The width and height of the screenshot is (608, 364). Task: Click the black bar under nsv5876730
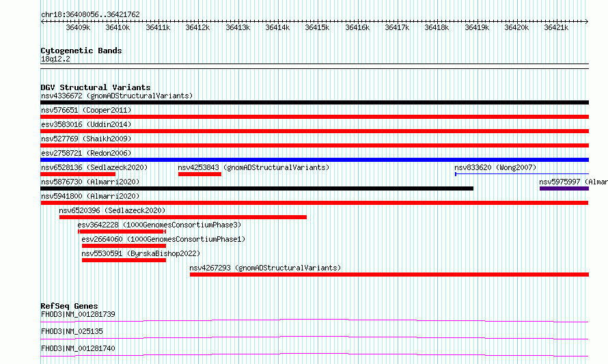point(257,188)
